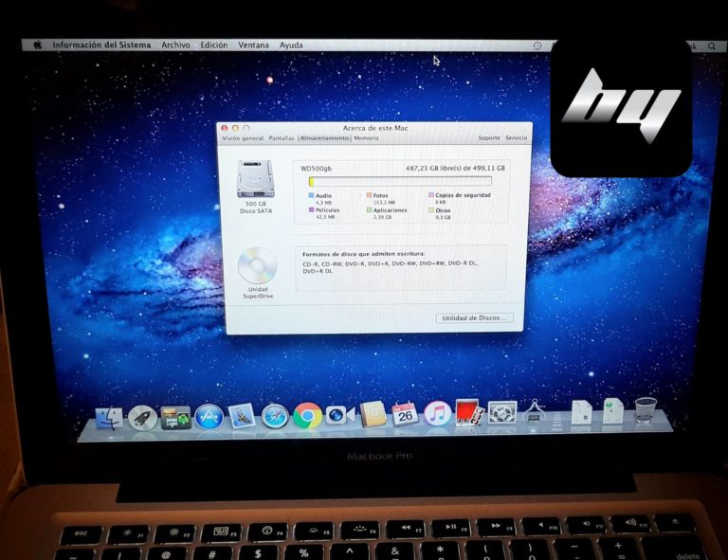Click the Utilidad de Discos button
The image size is (728, 560).
pos(475,318)
